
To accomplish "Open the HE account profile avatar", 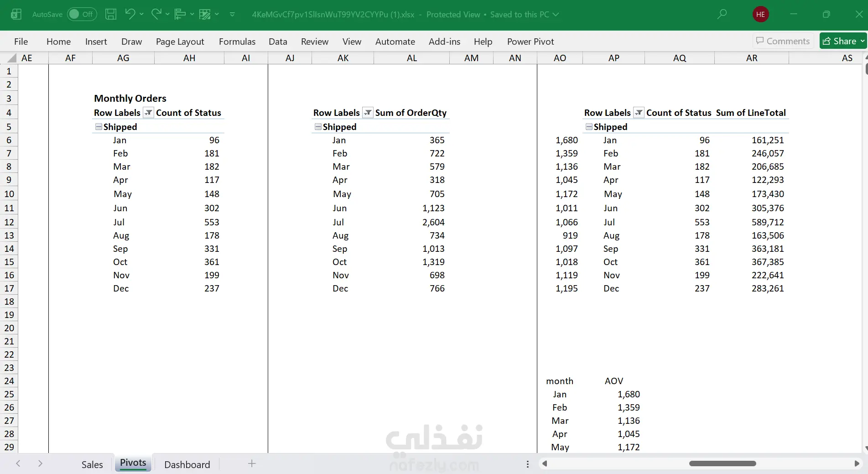I will click(760, 14).
